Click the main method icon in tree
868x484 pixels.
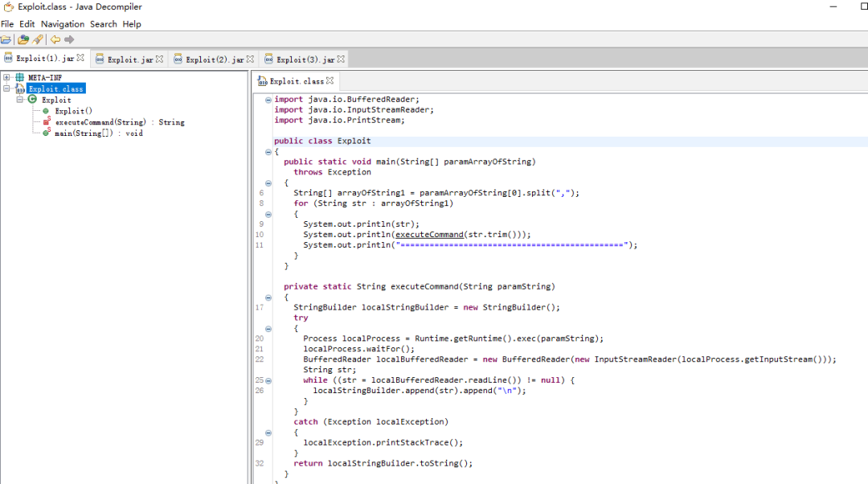(x=47, y=132)
